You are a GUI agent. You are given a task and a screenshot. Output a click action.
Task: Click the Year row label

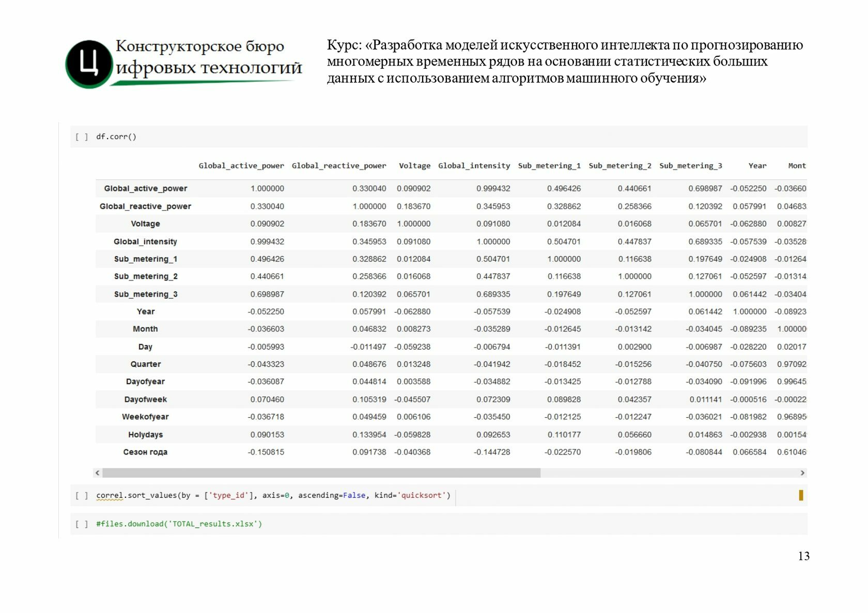pos(146,312)
